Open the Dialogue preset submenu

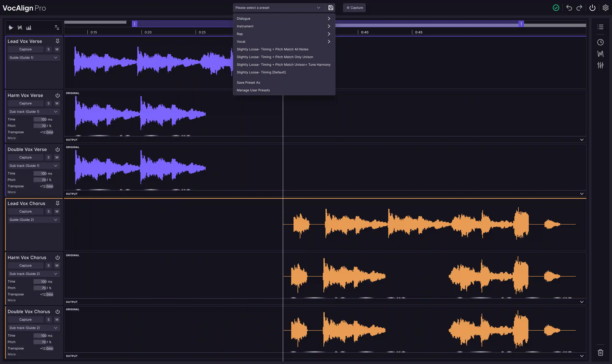pos(284,19)
